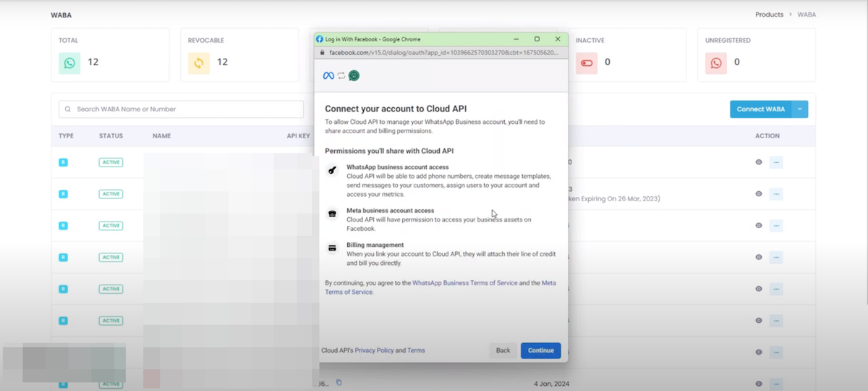Viewport: 868px width, 391px height.
Task: Click the eye icon in the fifth table row
Action: pos(759,289)
